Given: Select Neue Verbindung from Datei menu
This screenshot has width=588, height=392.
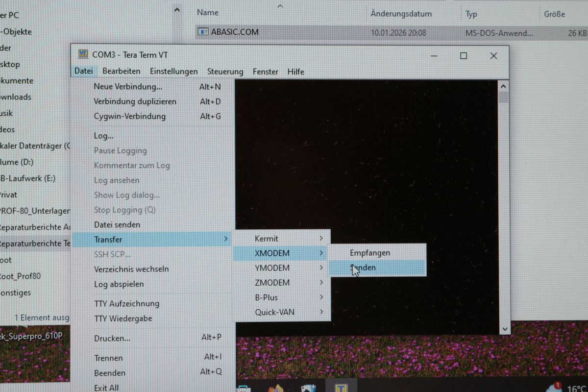Looking at the screenshot, I should (x=128, y=87).
